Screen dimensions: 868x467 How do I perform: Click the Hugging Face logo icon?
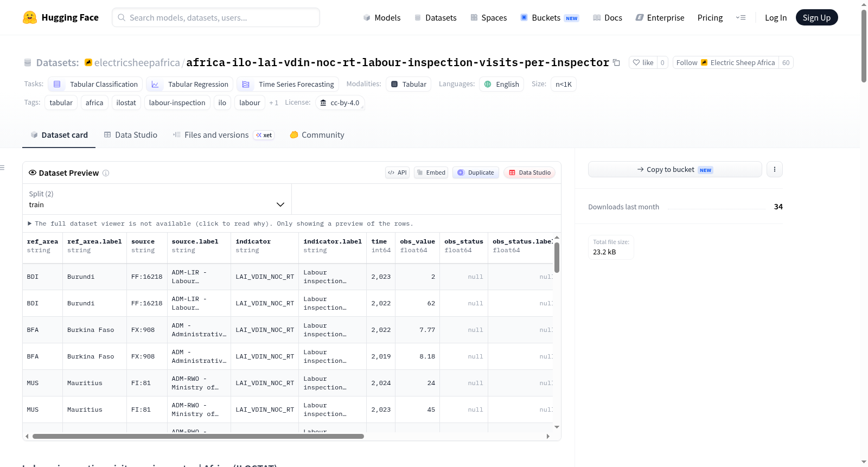coord(30,17)
